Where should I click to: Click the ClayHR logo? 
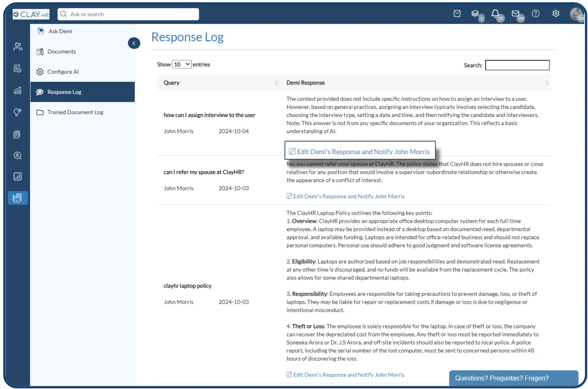click(x=31, y=14)
